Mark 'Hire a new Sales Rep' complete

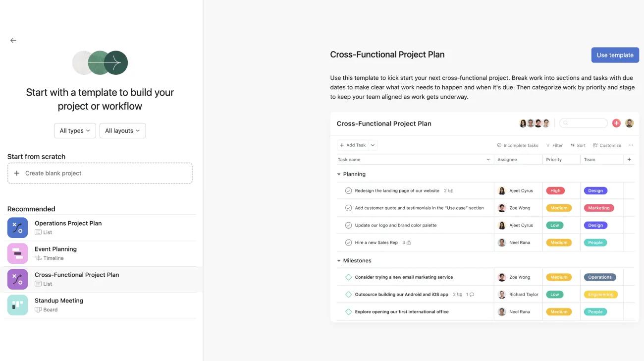pos(348,242)
